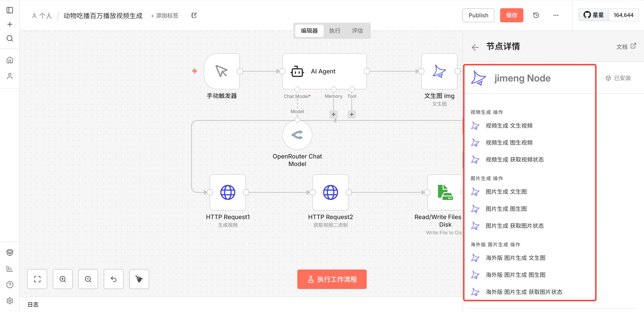644x312 pixels.
Task: Click the undo arrow canvas button
Action: point(114,279)
